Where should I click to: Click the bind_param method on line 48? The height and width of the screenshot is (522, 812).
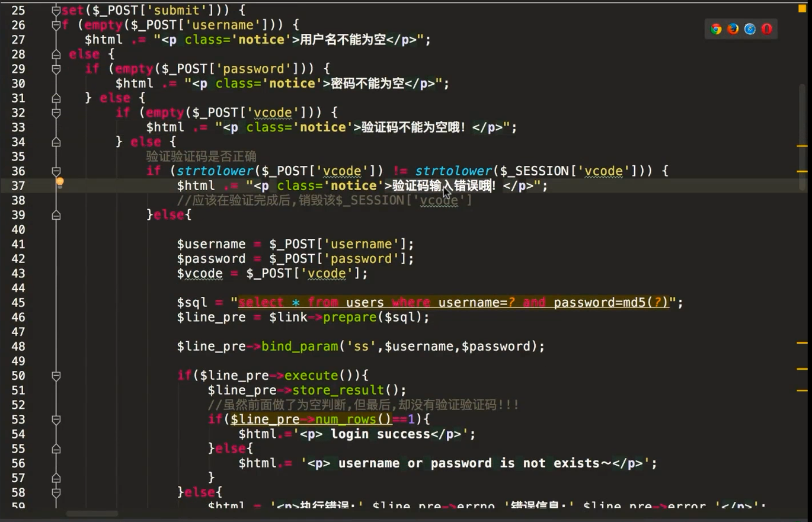[300, 347]
